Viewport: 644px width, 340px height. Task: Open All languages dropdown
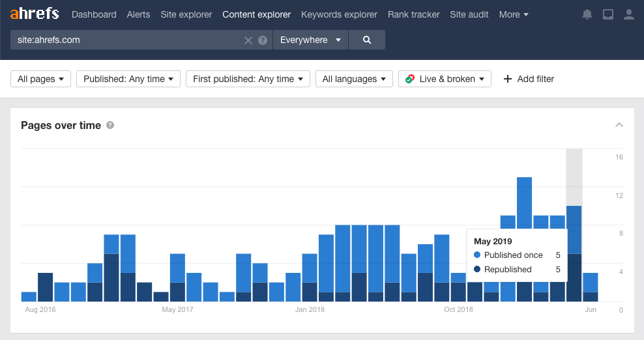[354, 79]
